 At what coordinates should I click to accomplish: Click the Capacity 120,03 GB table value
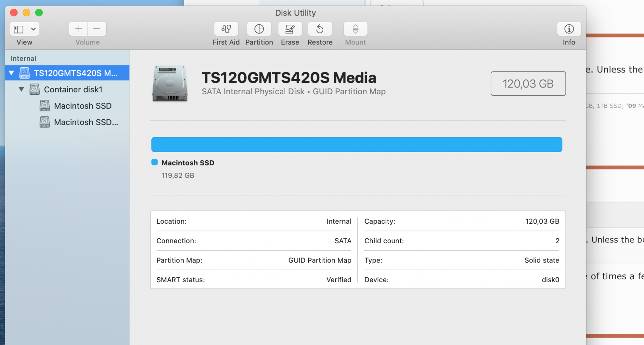pyautogui.click(x=542, y=221)
